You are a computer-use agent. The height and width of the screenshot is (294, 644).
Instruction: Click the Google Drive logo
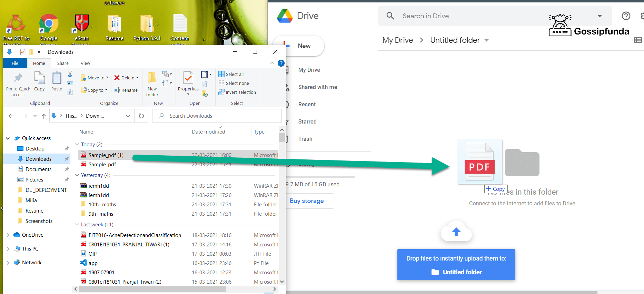[x=285, y=16]
